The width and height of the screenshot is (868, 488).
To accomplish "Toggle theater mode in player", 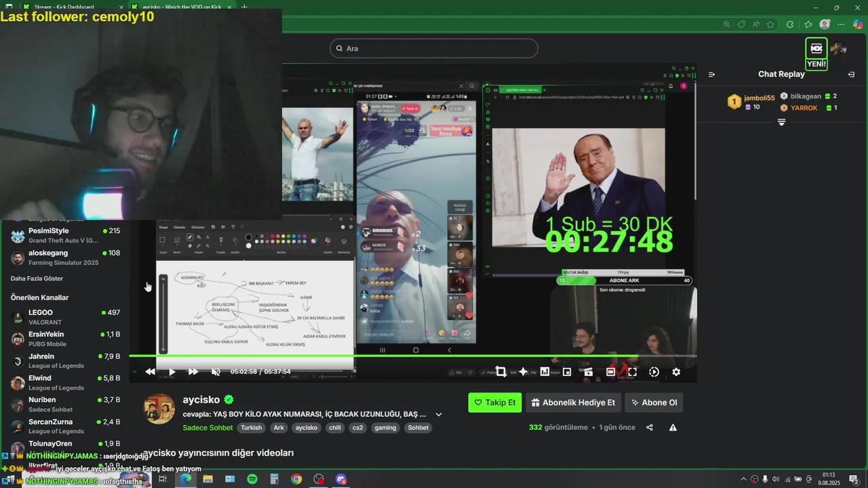I will point(610,371).
